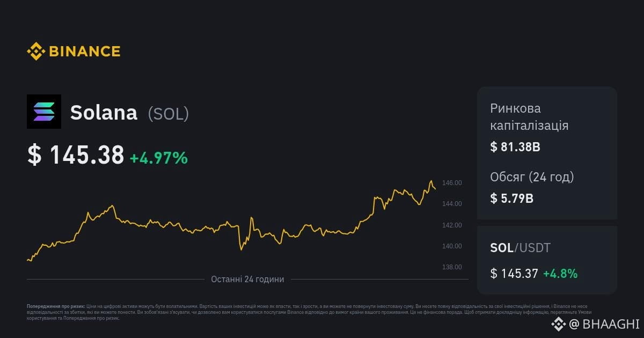Viewport: 644px width, 338px height.
Task: Click the $ 145.37 pair price
Action: pyautogui.click(x=514, y=274)
